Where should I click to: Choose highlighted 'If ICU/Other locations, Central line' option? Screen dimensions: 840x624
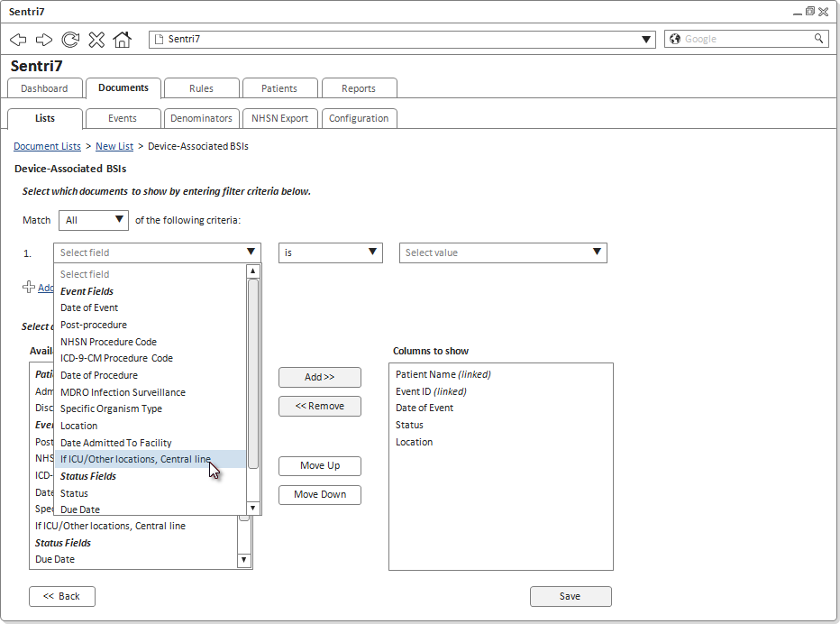[x=150, y=459]
